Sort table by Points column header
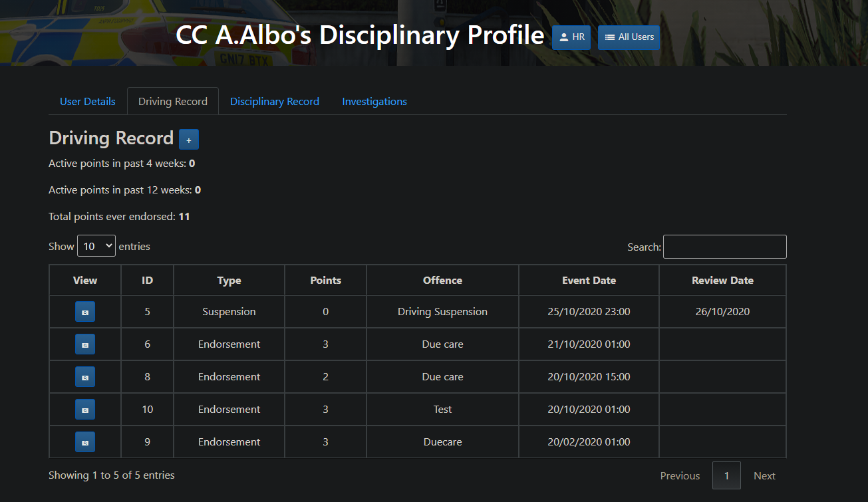This screenshot has width=868, height=502. 326,281
